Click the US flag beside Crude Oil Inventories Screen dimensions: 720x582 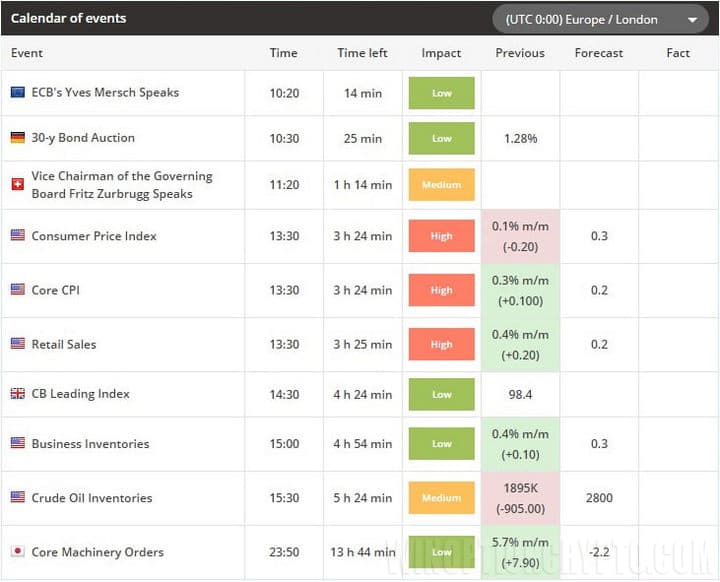pyautogui.click(x=17, y=498)
